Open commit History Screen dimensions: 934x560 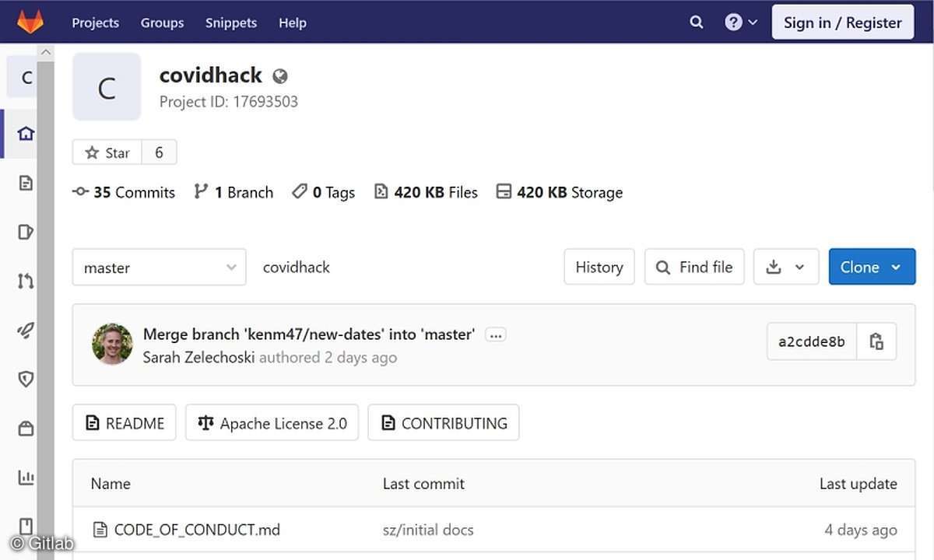pos(599,267)
